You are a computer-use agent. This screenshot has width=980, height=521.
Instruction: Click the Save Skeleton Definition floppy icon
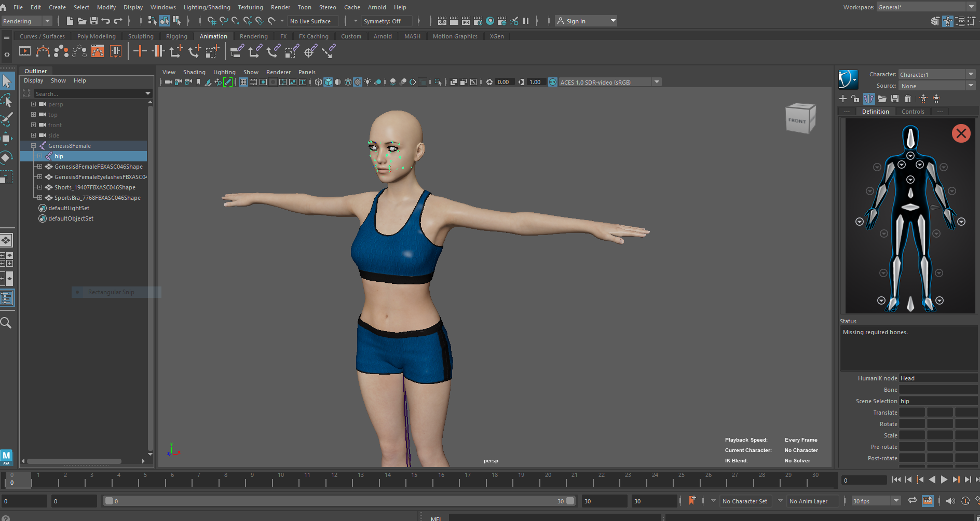[895, 99]
